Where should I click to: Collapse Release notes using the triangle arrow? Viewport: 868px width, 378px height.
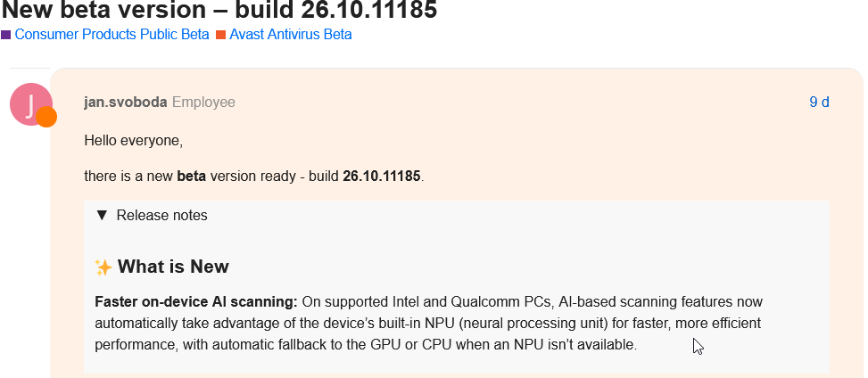pyautogui.click(x=102, y=215)
